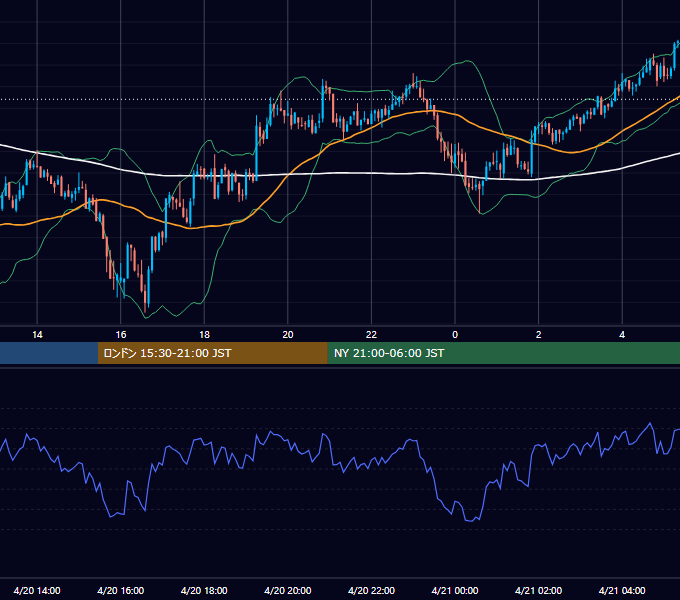Image resolution: width=680 pixels, height=600 pixels.
Task: Click the blue session band before ロンドン
Action: (49, 353)
